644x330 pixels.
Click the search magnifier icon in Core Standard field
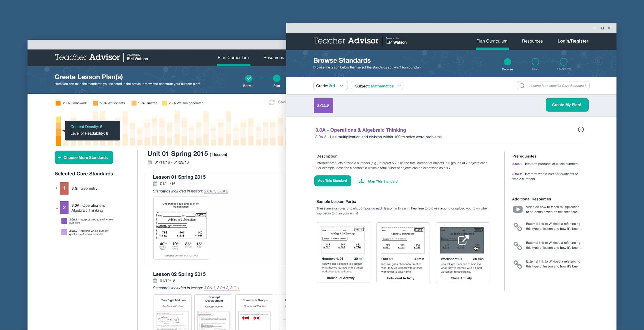pyautogui.click(x=522, y=86)
